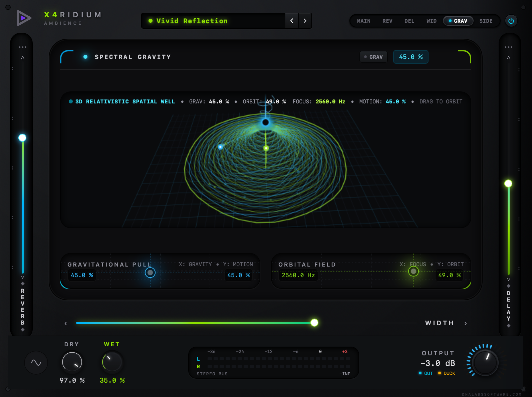Click the Reverb strip up chevron
532x397 pixels.
(22, 58)
